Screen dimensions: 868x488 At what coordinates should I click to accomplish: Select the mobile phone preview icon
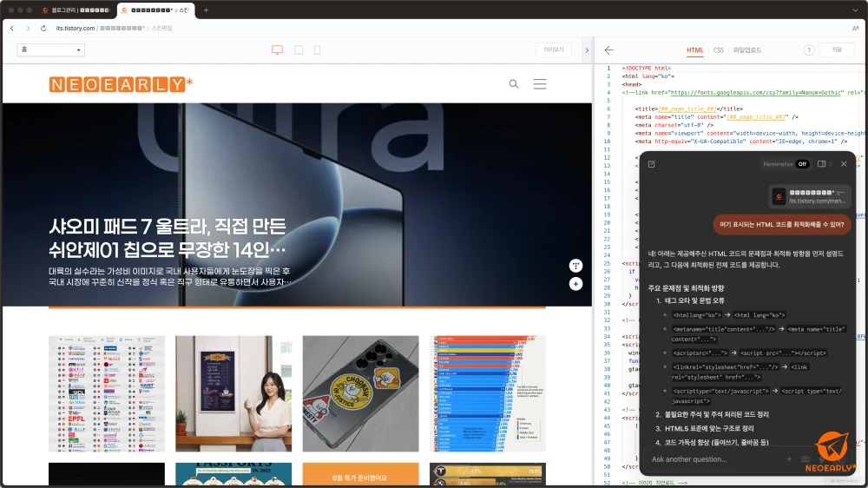(317, 49)
